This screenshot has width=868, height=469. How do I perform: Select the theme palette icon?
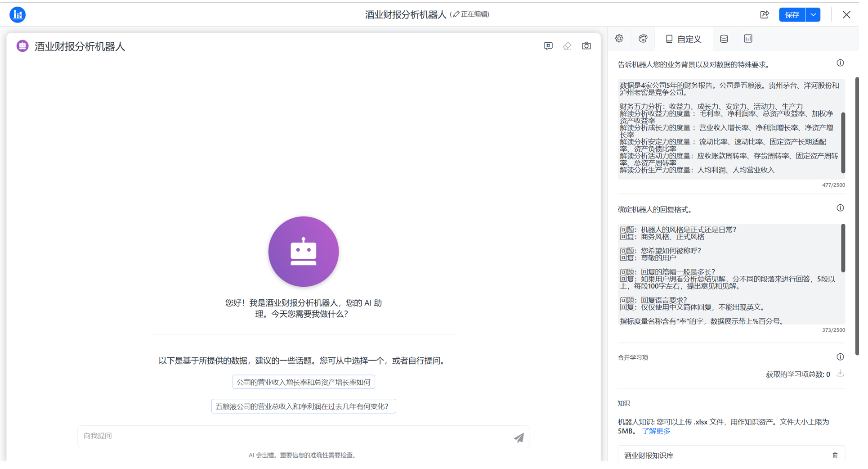(643, 39)
